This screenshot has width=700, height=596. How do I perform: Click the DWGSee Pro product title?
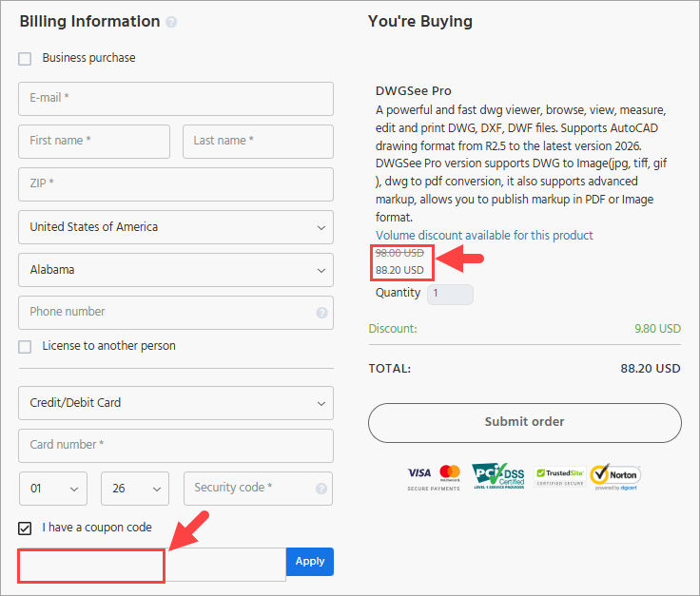coord(414,91)
